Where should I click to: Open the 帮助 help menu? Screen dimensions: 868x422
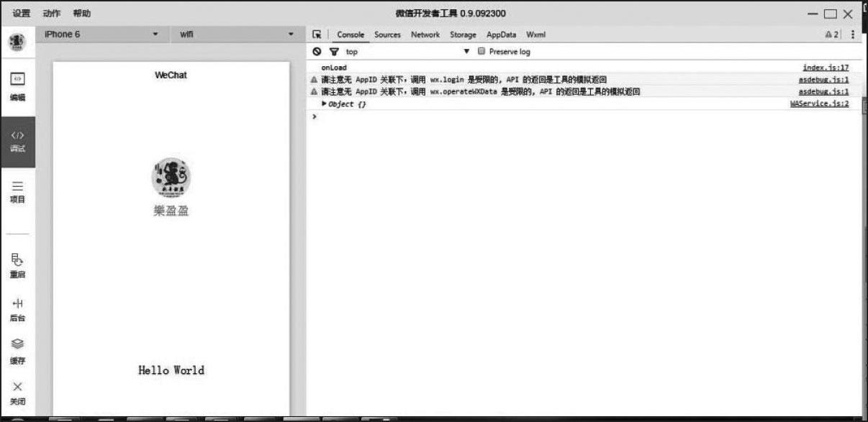[x=81, y=14]
